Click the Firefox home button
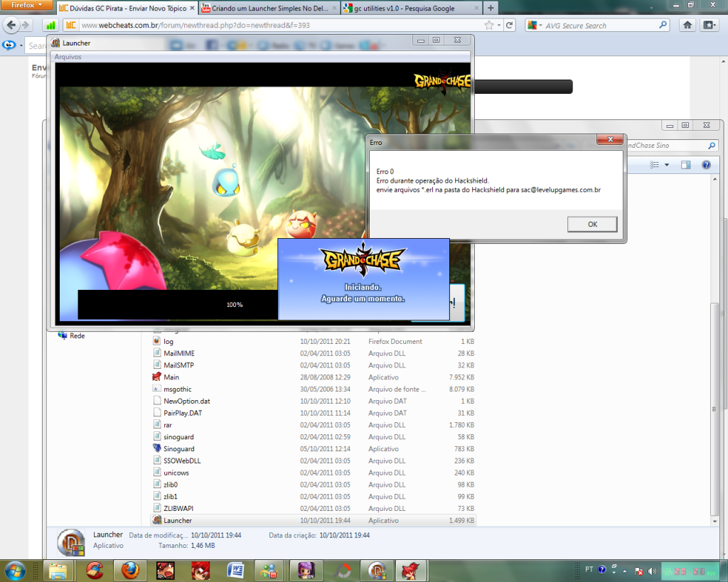The image size is (728, 582). coord(687,25)
